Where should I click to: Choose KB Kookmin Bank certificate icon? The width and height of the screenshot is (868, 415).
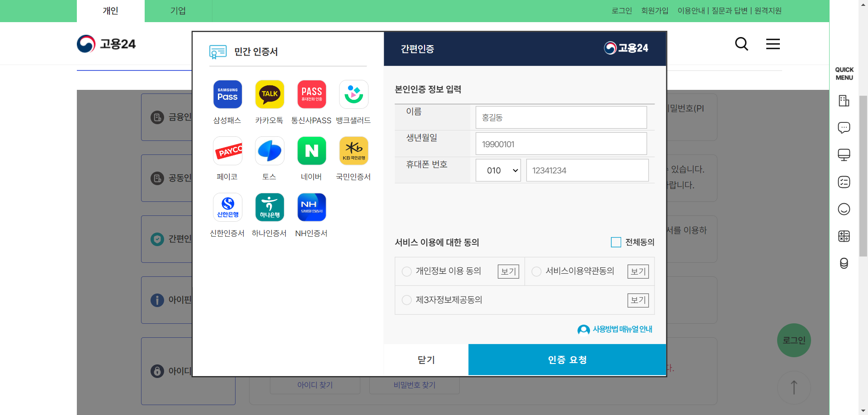[354, 151]
